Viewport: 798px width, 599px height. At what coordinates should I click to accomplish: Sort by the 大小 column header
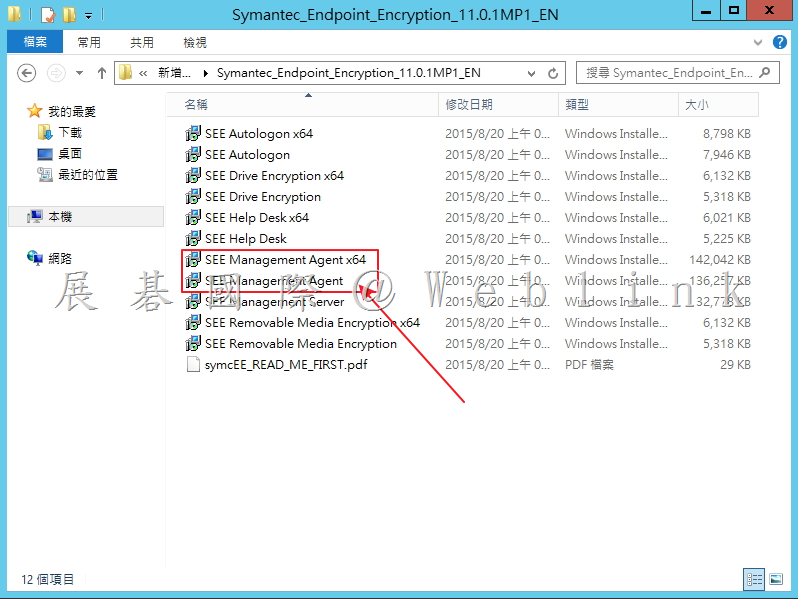(718, 104)
